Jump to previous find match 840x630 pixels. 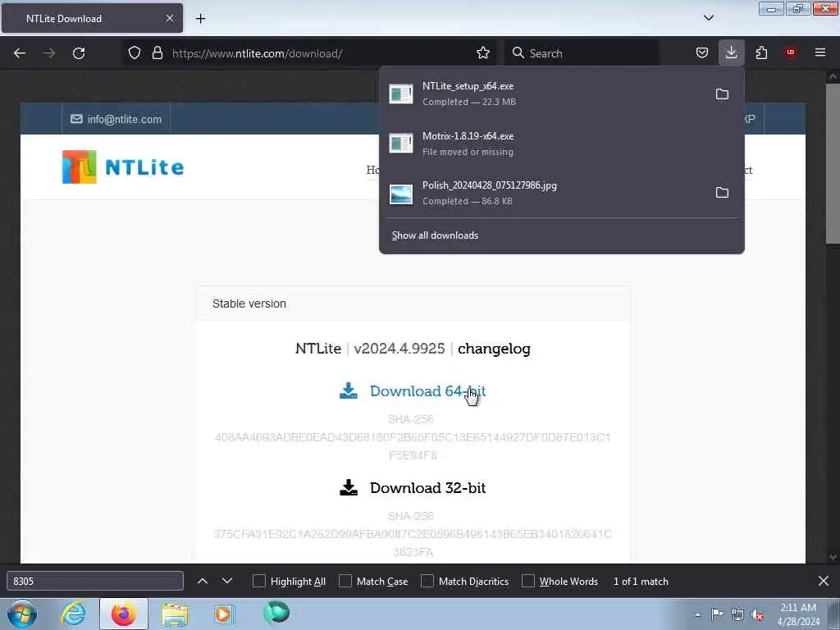203,582
